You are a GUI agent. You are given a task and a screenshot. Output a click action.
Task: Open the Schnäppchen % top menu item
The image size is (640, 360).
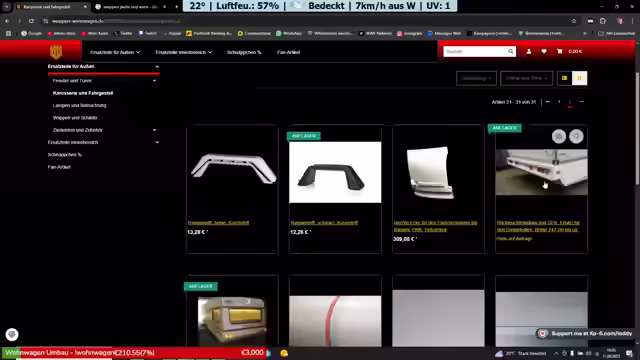(x=244, y=52)
